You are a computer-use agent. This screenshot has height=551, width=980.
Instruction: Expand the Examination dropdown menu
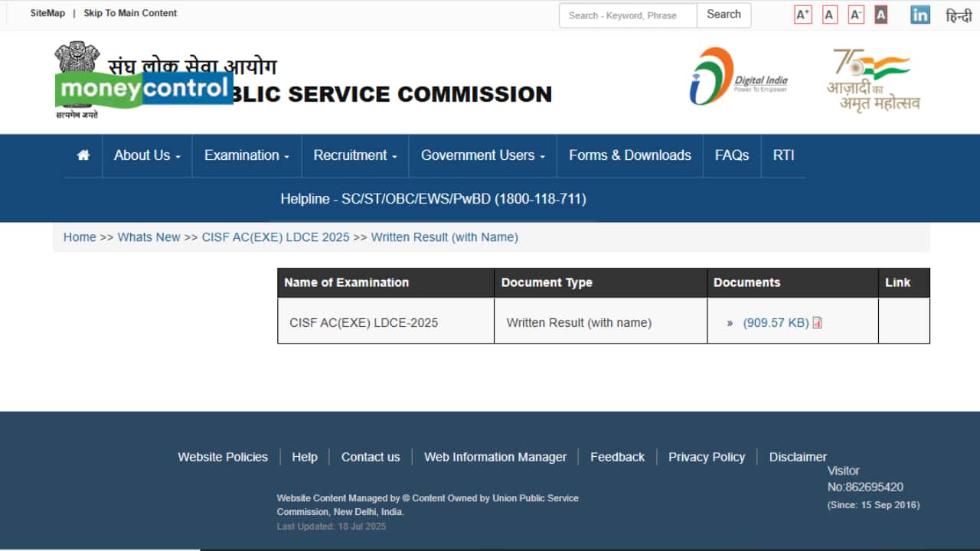click(247, 155)
